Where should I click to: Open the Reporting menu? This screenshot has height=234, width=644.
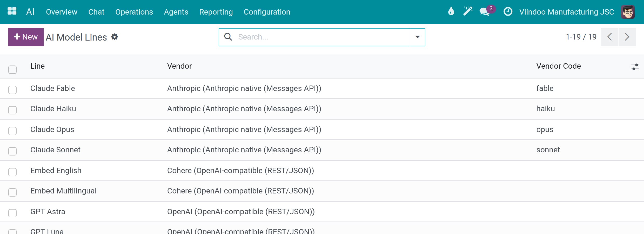click(216, 12)
